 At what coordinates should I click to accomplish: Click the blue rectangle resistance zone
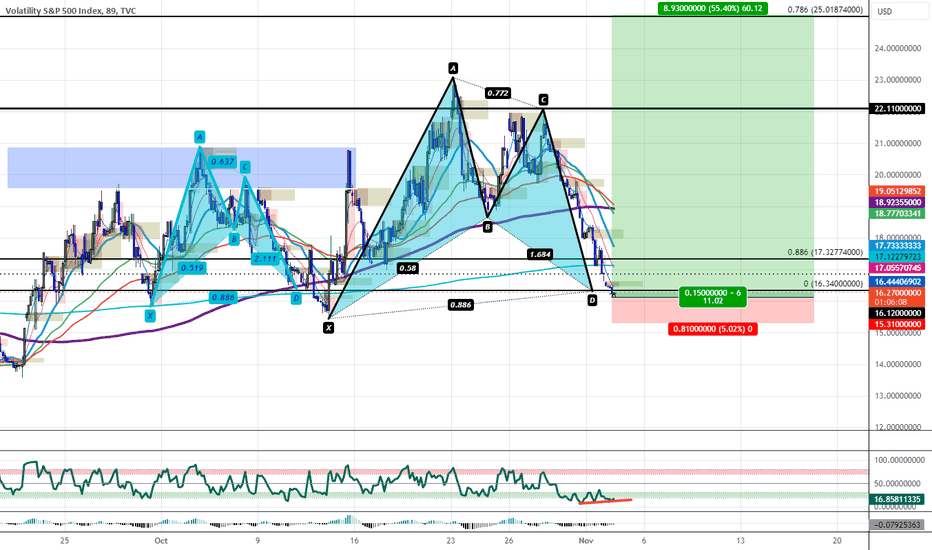181,168
